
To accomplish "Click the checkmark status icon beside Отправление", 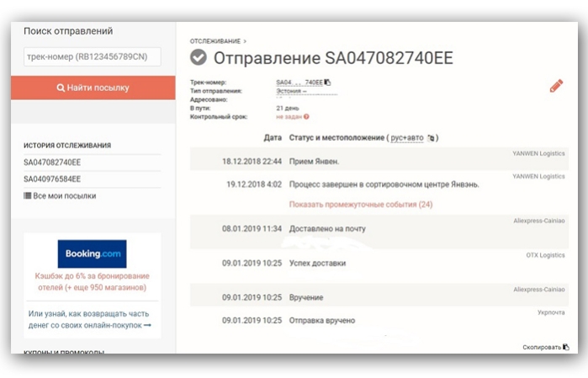I will coord(199,57).
